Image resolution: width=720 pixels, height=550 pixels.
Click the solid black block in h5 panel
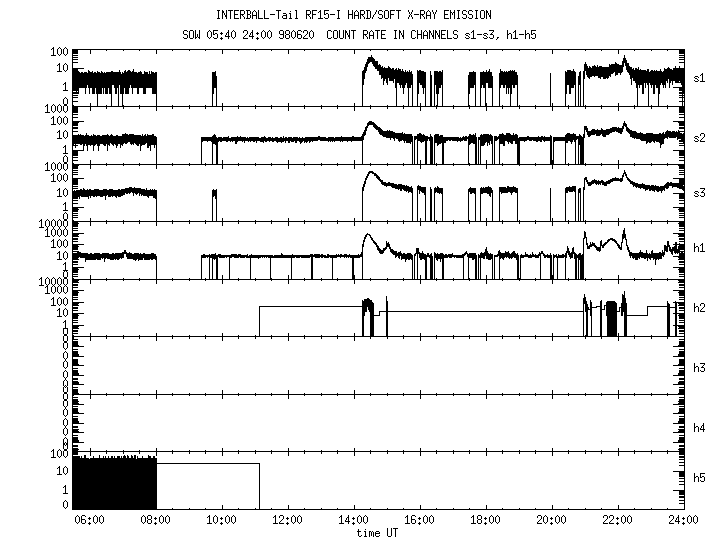point(114,484)
